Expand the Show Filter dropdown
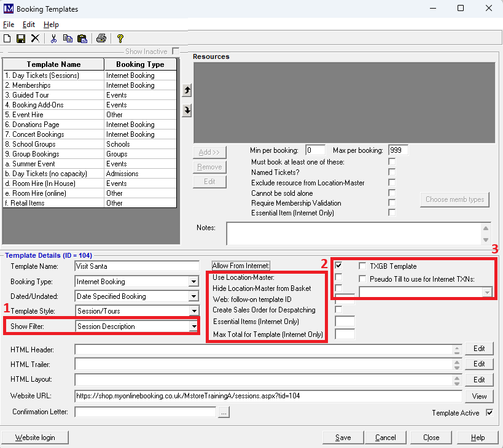The width and height of the screenshot is (503, 448). coord(193,326)
